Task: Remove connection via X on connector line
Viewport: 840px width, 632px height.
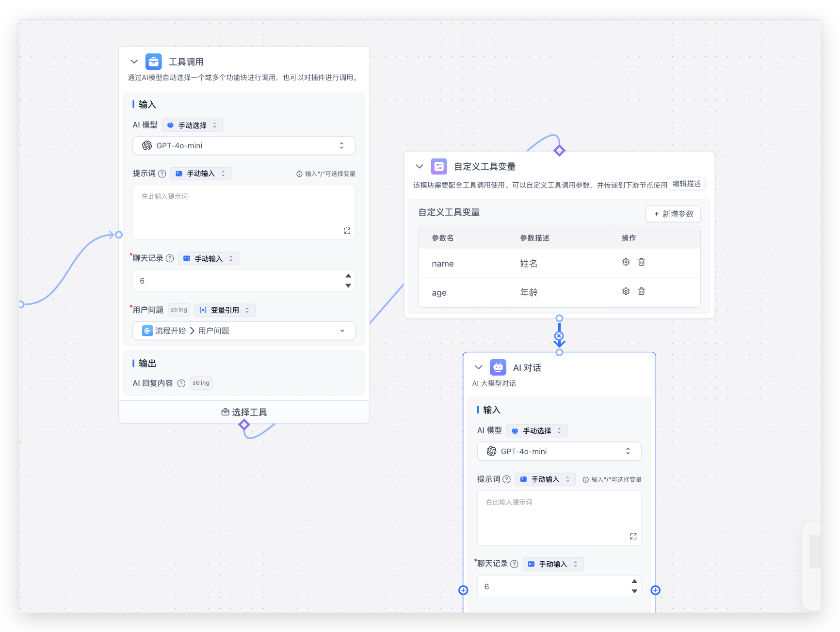Action: pos(559,336)
